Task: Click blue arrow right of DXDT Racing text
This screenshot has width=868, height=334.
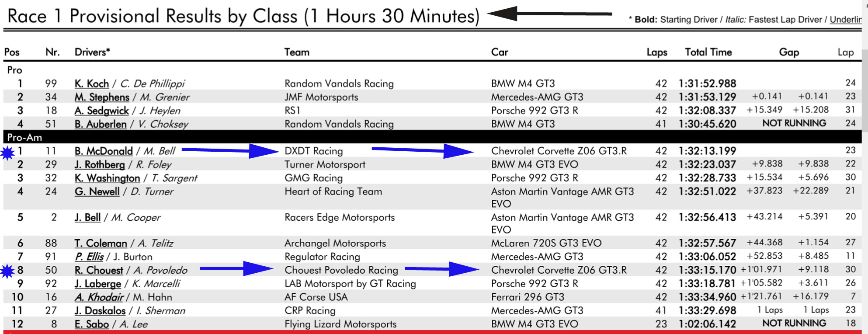Action: coord(422,151)
